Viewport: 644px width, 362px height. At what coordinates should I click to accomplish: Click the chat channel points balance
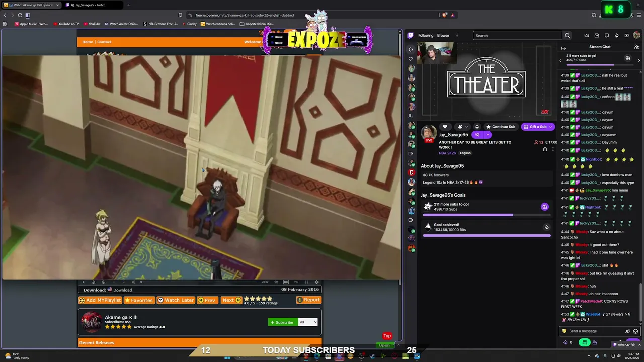[x=568, y=343]
